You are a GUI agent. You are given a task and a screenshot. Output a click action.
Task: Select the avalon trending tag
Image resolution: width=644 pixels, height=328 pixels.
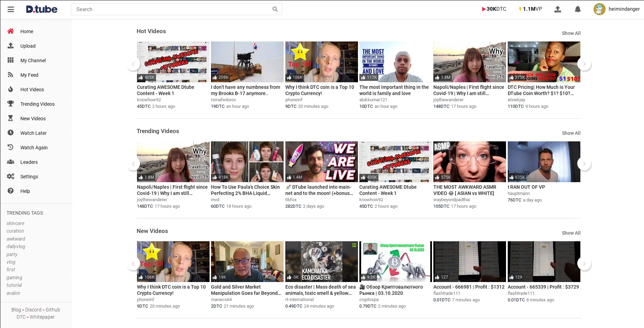pos(13,293)
